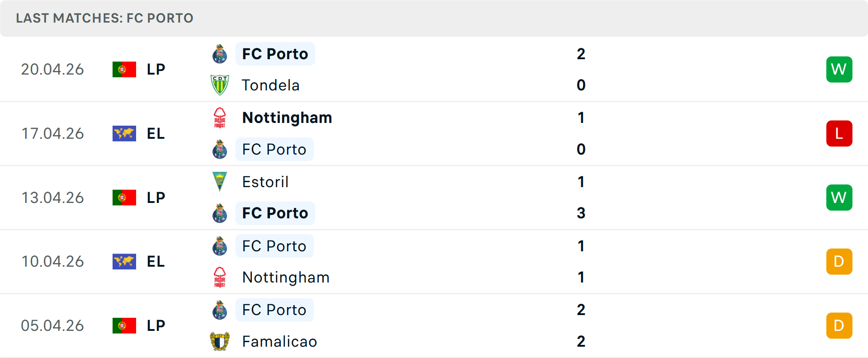Screen dimensions: 868x358
Task: Click FC Porto crest in 20.04.26 match
Action: [x=220, y=54]
